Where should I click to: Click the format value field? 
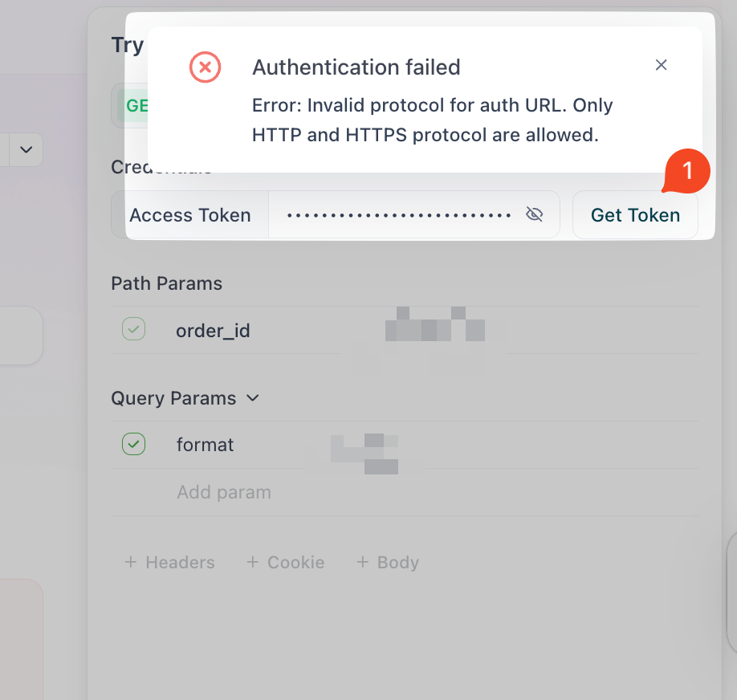coord(365,445)
